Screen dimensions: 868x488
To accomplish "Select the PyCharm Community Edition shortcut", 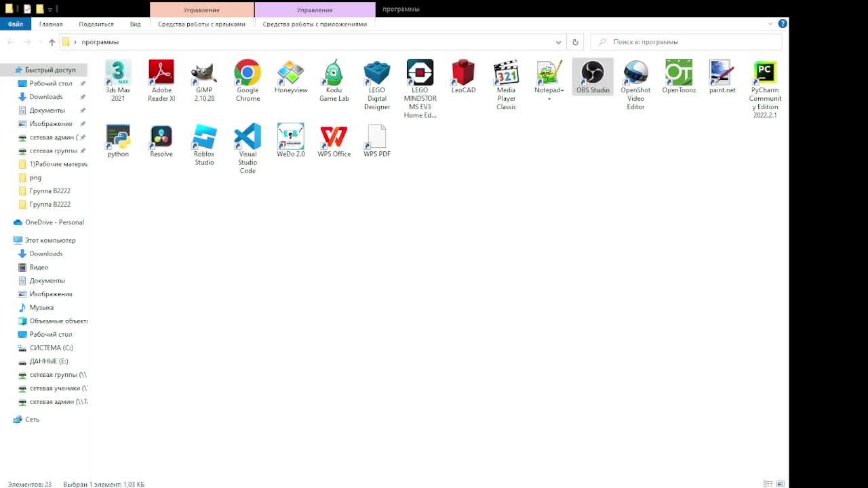I will (x=765, y=89).
